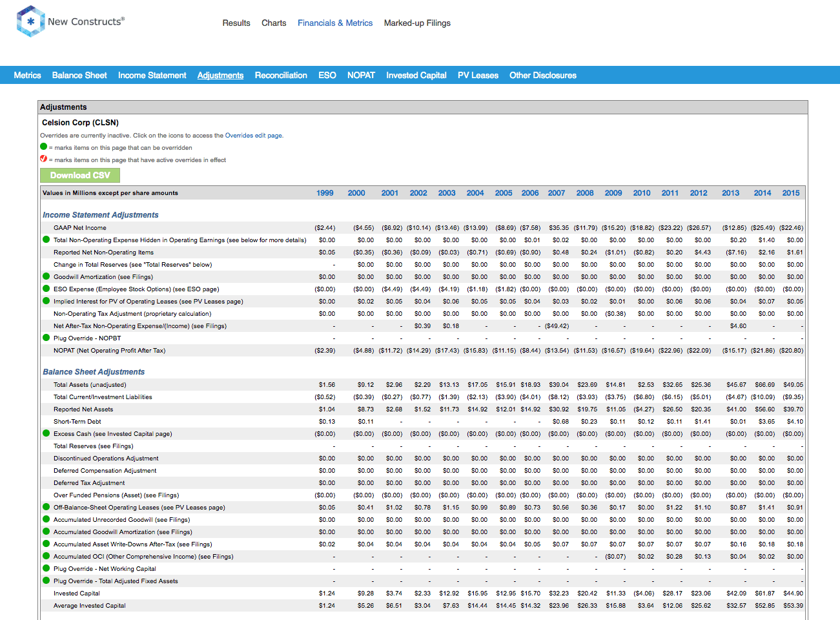Click override icon for Off-Balance-Sheet Operating Leases

click(46, 507)
